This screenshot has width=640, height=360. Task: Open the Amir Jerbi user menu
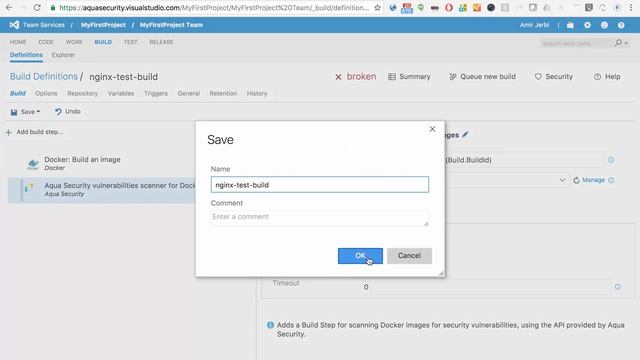coord(534,25)
